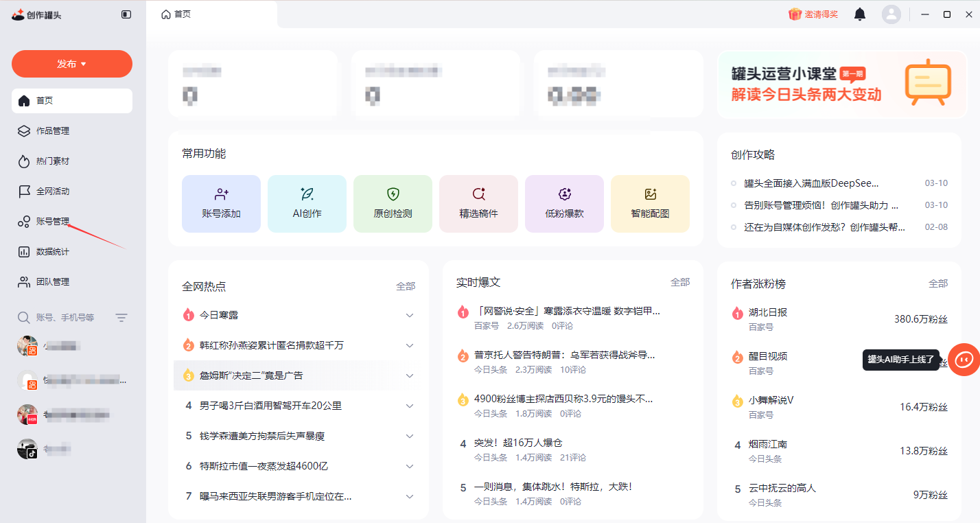Expand the 发布 publish dropdown

(71, 63)
